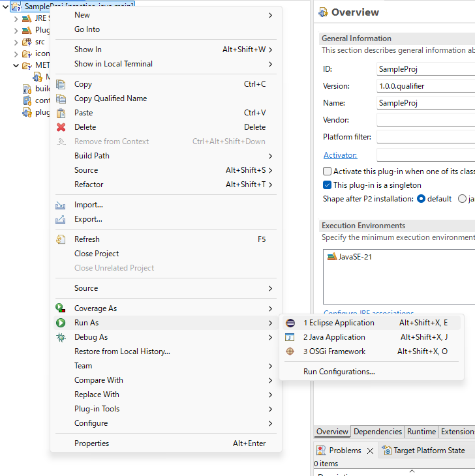Open the Compare With submenu
Viewport: 475px width, 476px height.
tap(166, 380)
